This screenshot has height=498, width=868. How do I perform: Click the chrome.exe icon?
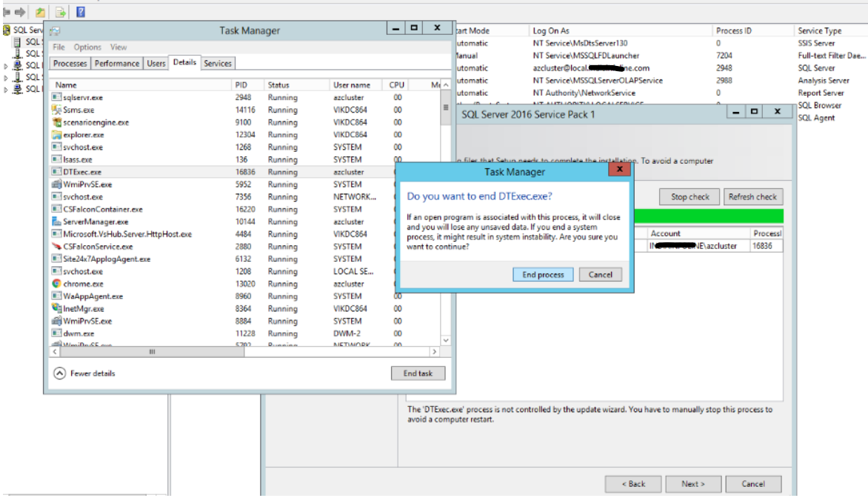(56, 284)
